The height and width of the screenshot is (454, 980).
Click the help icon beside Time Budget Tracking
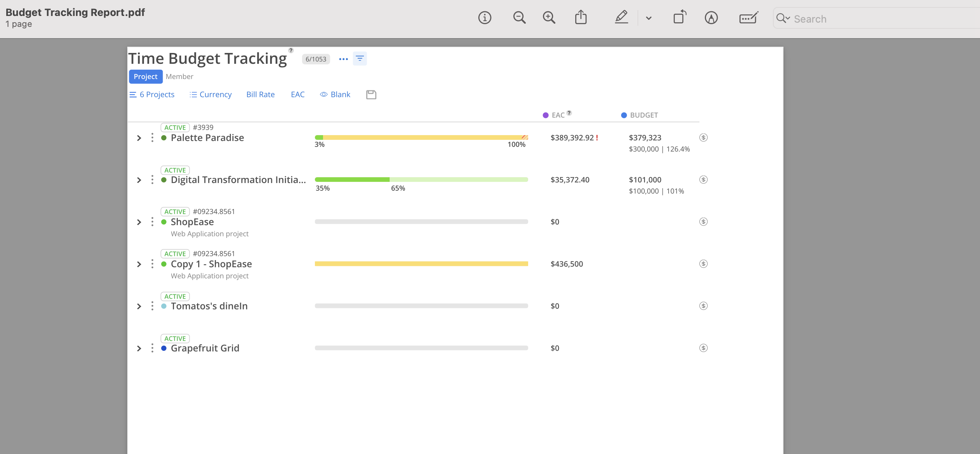click(x=291, y=50)
